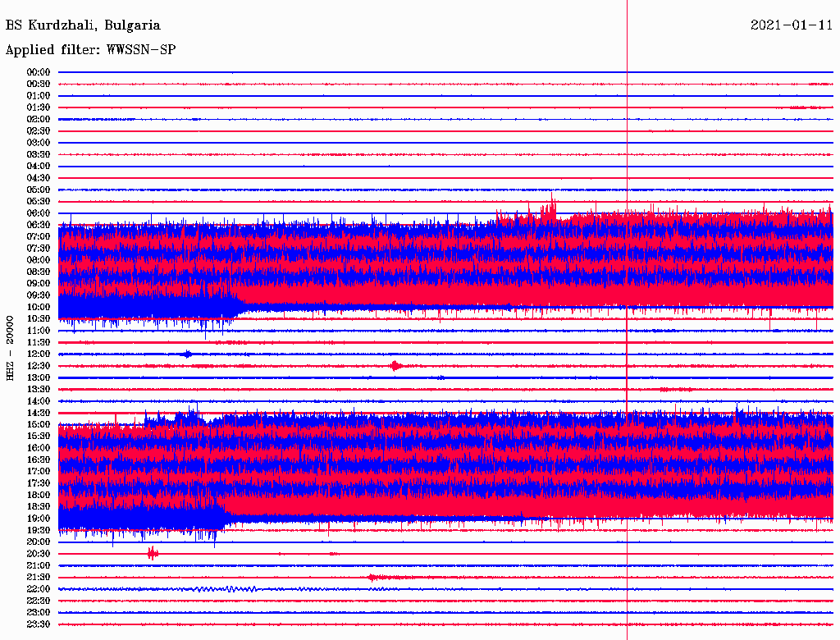Select the 20:00 time label
The image size is (840, 640).
click(x=39, y=542)
